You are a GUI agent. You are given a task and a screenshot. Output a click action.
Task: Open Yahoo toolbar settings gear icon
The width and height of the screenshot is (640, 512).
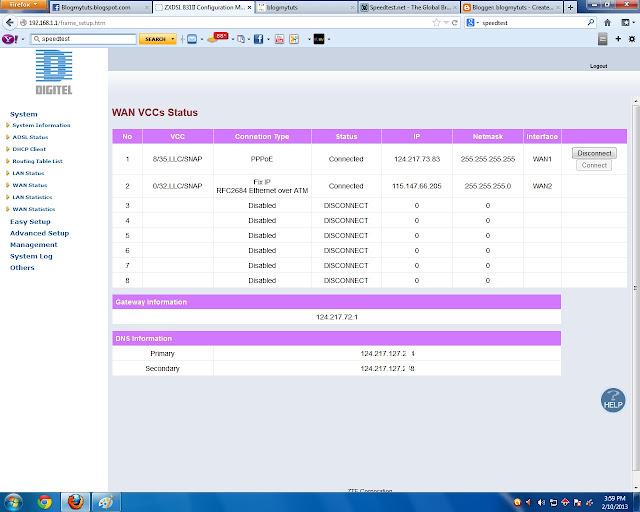[x=632, y=39]
